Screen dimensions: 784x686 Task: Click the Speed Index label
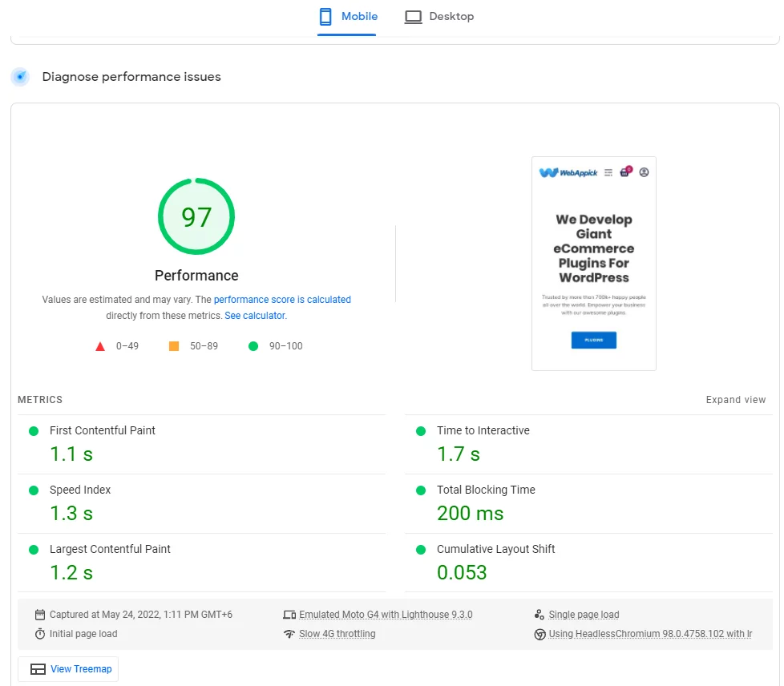pyautogui.click(x=80, y=490)
